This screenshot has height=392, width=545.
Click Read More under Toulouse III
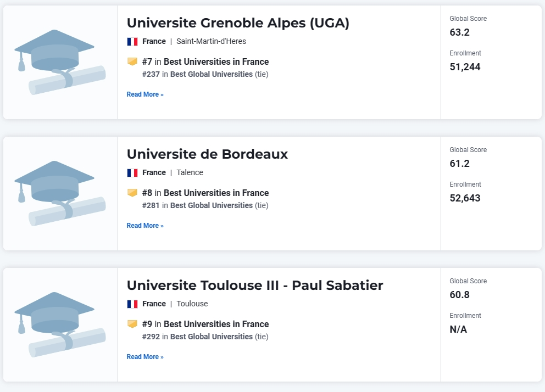click(145, 357)
